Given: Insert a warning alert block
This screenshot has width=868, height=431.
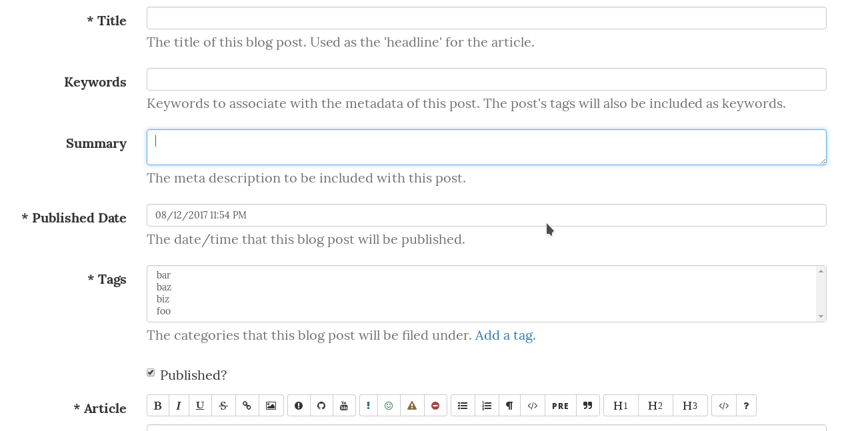Looking at the screenshot, I should point(412,405).
